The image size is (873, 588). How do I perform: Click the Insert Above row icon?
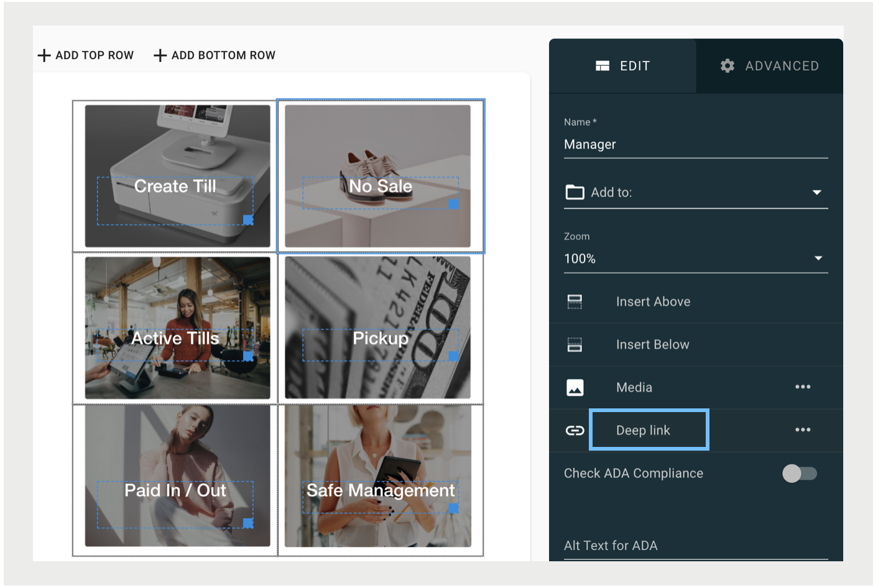(x=575, y=301)
